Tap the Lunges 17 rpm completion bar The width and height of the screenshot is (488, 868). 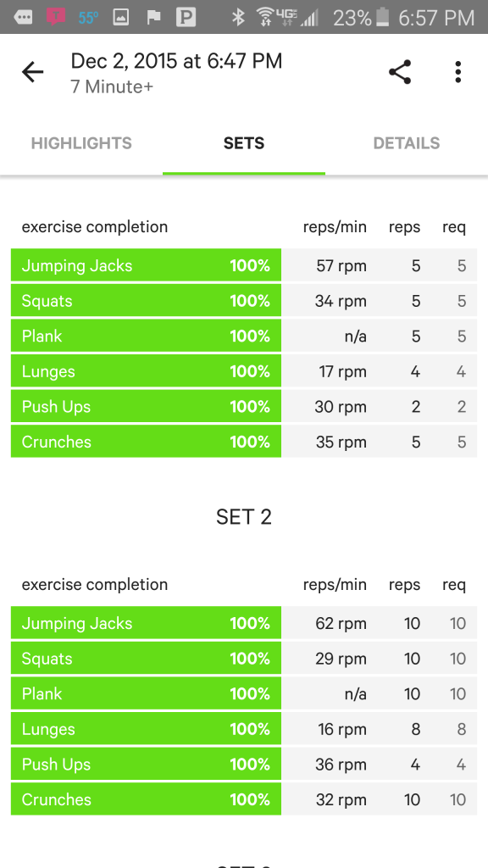[146, 371]
